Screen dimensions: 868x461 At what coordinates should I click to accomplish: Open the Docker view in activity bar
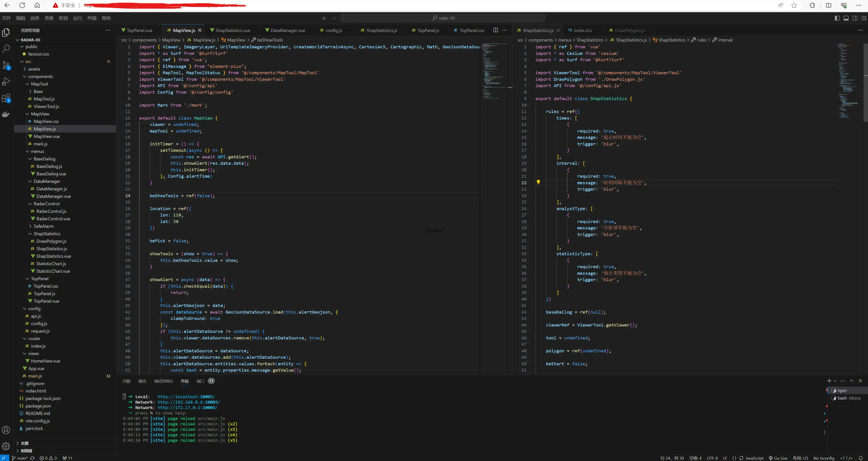(x=6, y=114)
